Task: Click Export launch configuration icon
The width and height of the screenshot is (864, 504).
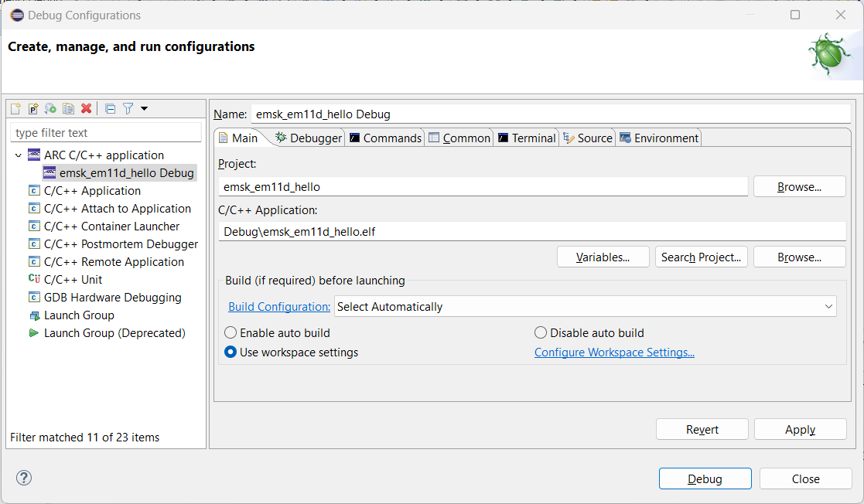Action: point(51,108)
